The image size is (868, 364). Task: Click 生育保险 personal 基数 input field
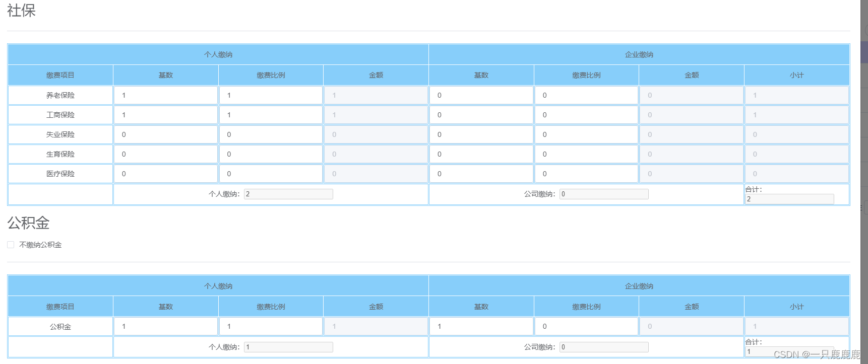pos(166,154)
